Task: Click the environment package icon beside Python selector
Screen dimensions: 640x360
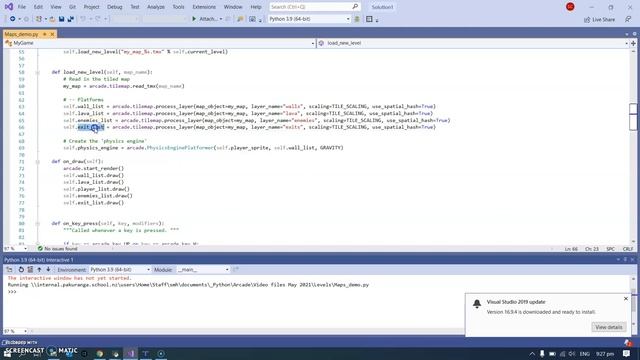Action: pos(357,19)
